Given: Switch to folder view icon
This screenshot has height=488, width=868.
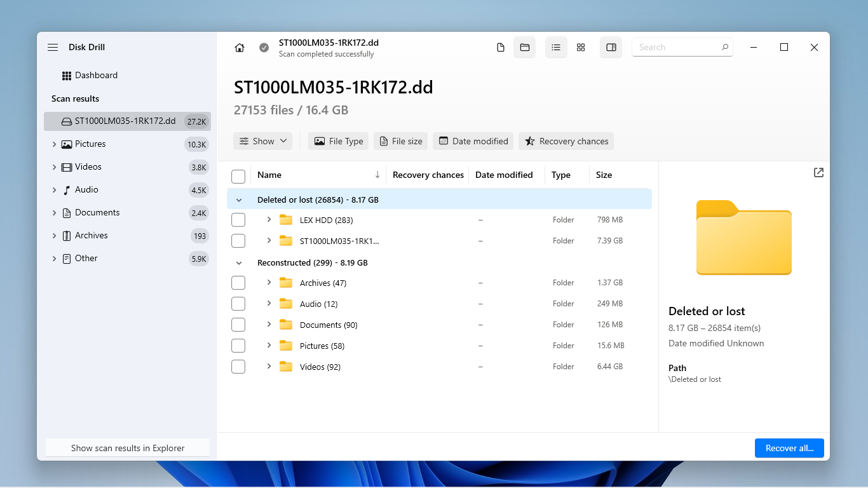Looking at the screenshot, I should pos(525,48).
